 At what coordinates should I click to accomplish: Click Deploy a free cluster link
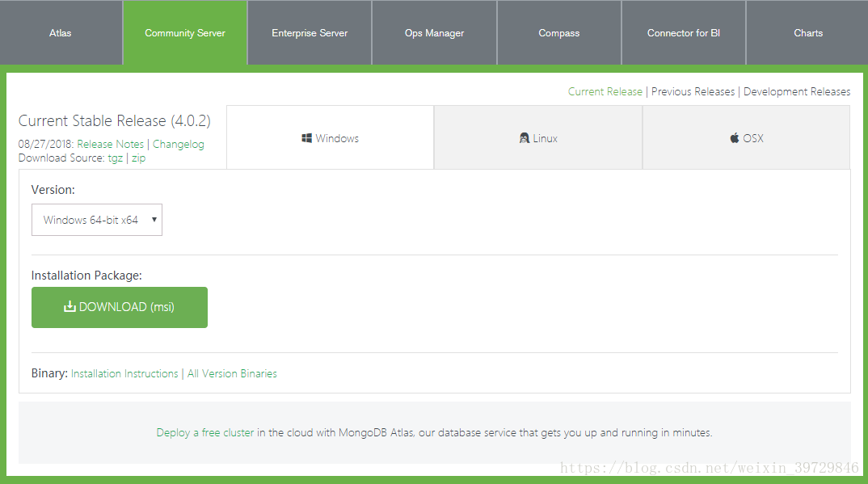tap(204, 432)
